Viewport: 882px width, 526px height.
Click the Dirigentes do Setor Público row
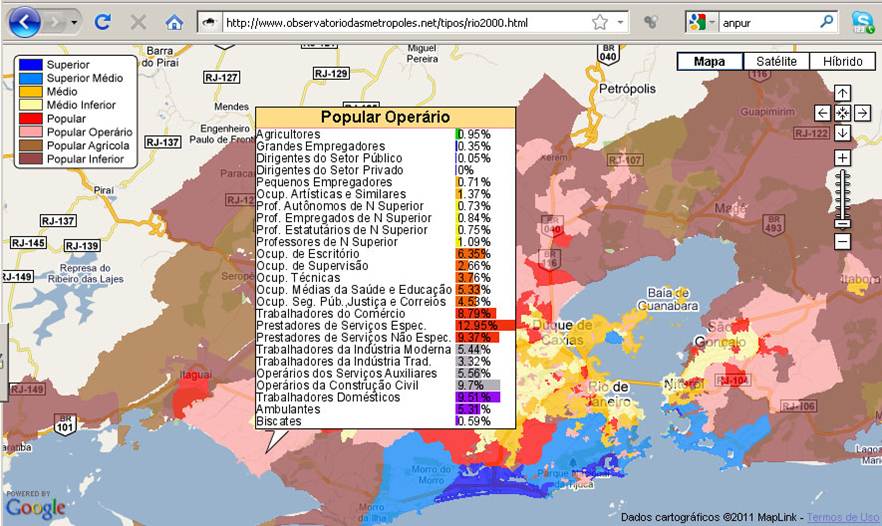[x=385, y=158]
